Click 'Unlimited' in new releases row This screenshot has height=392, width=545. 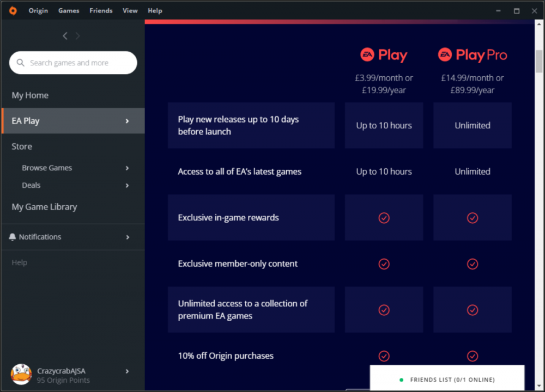tap(473, 125)
